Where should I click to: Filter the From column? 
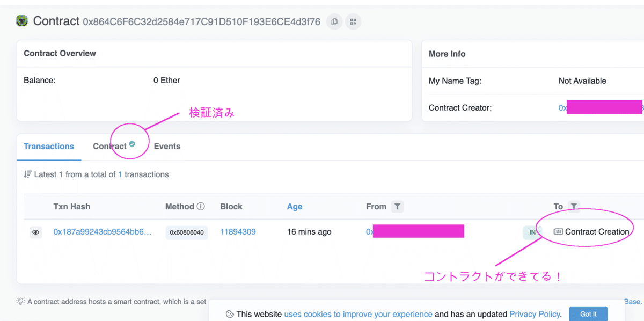(397, 206)
